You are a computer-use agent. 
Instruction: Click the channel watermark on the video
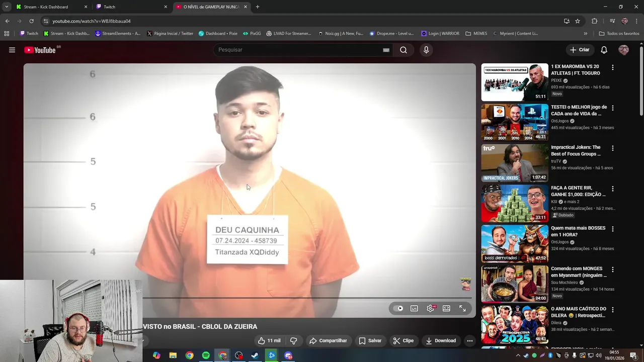point(465,284)
